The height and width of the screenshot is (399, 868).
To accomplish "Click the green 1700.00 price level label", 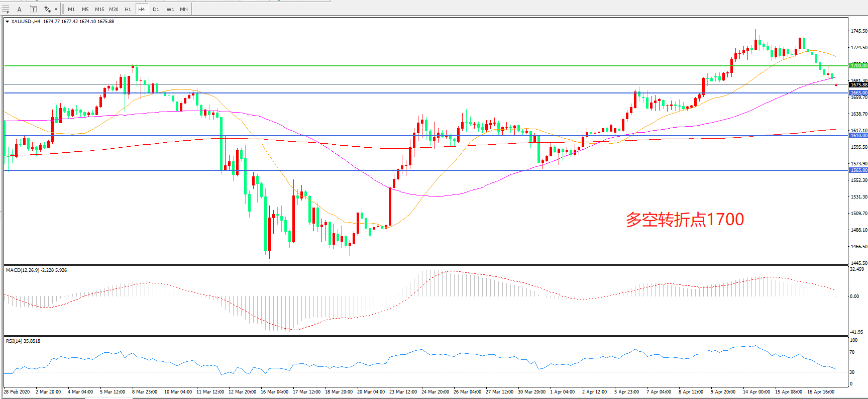I will click(858, 66).
